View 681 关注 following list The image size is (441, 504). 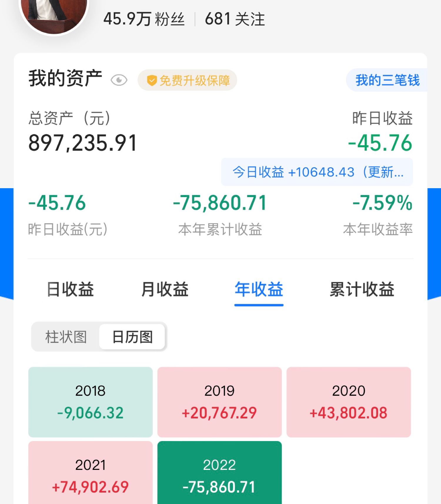[235, 19]
